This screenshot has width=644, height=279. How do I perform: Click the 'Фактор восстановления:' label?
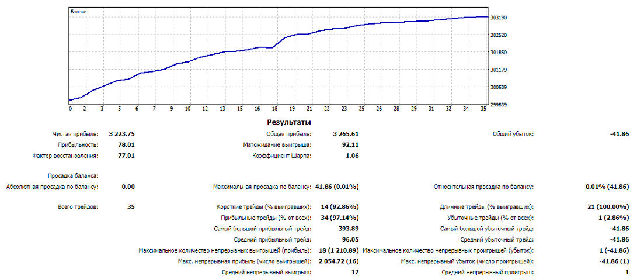(x=65, y=156)
